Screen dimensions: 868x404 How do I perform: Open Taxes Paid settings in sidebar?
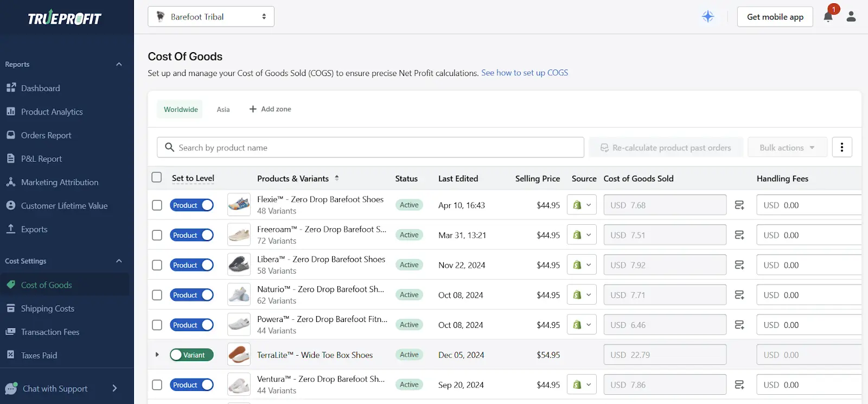(39, 355)
